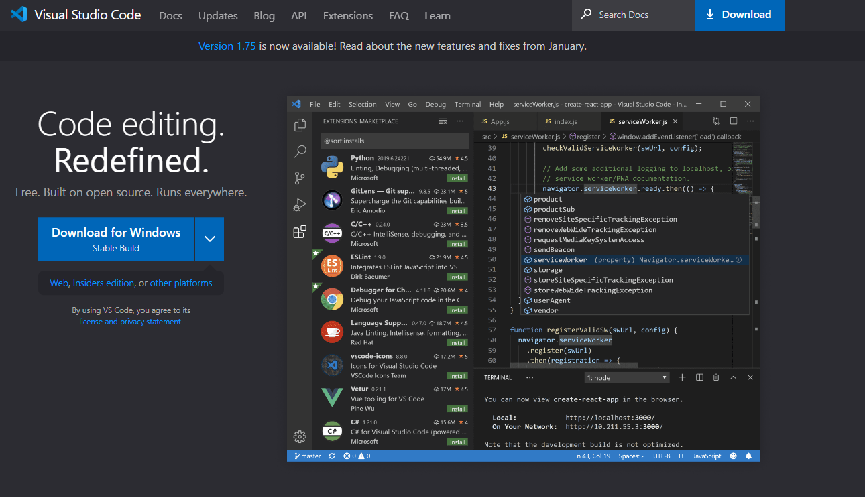Open Source Control icon in activity bar

click(x=300, y=178)
